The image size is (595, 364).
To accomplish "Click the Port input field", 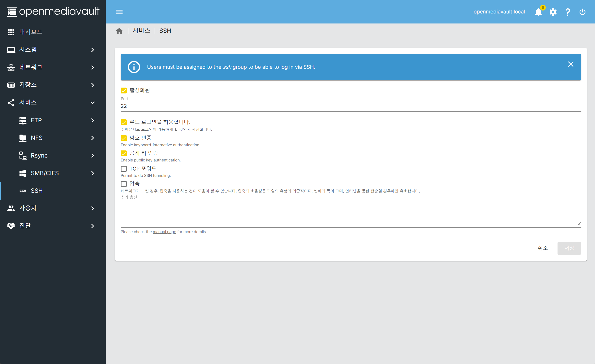I will coord(351,106).
